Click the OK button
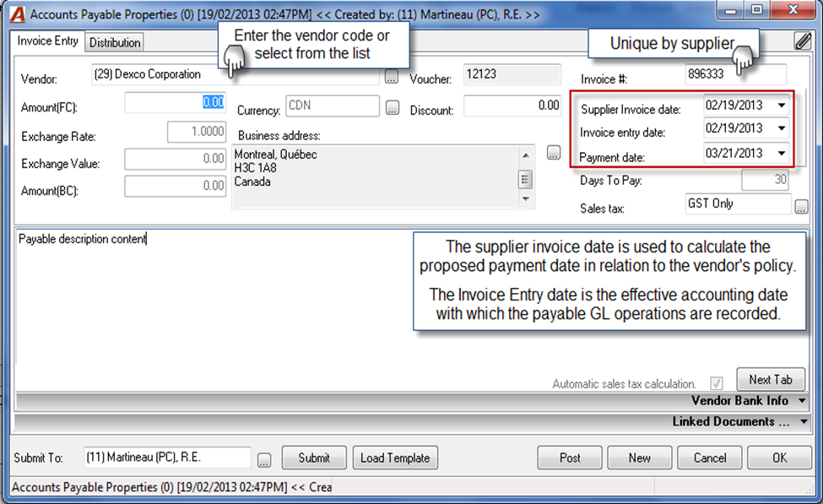 coord(779,458)
